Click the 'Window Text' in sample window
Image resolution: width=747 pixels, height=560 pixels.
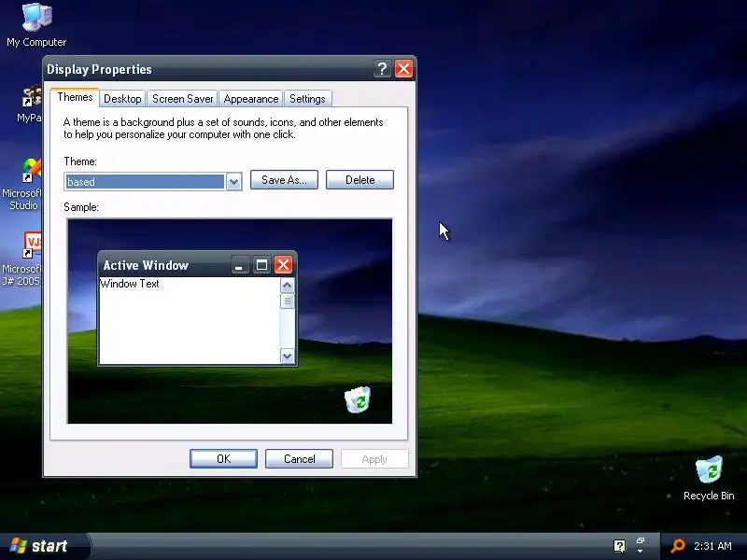[130, 284]
